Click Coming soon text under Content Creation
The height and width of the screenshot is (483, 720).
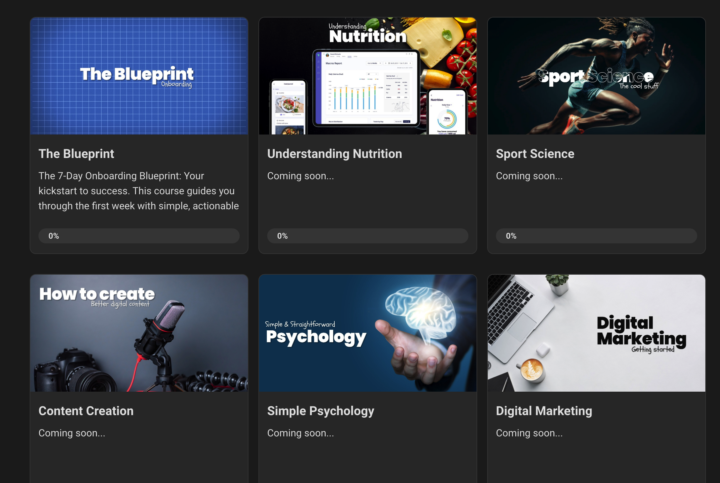click(72, 433)
